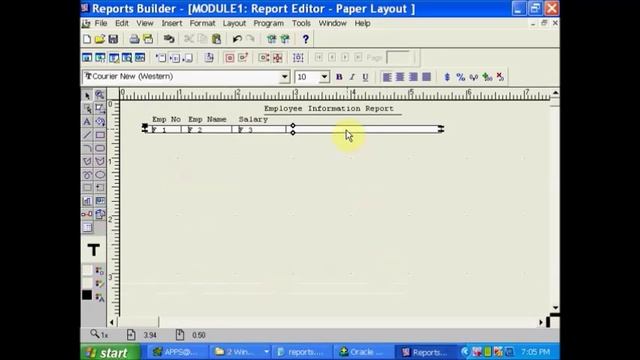640x360 pixels.
Task: Click the vertical scrollbar up arrow
Action: point(555,93)
